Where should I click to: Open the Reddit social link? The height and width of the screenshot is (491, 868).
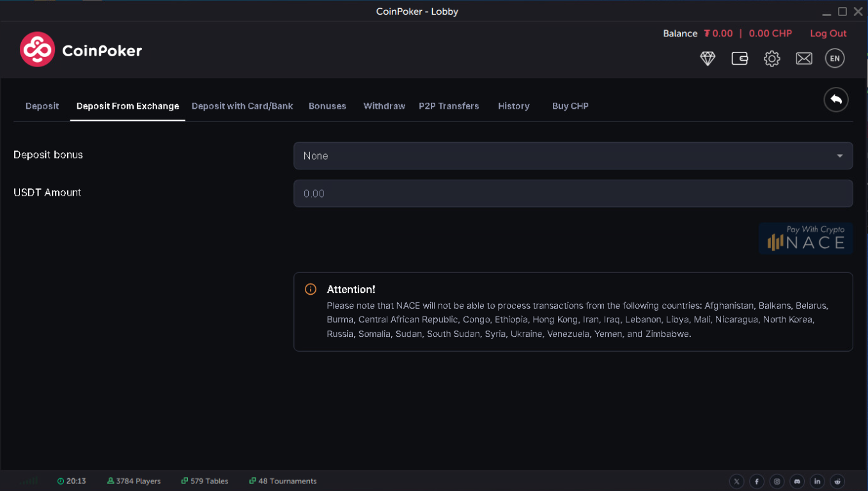coord(837,481)
